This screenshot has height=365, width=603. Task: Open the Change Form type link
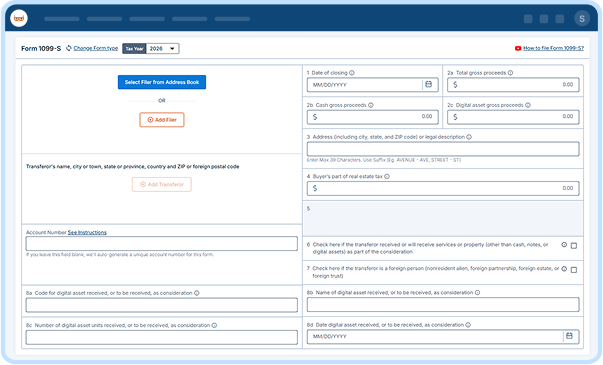(x=96, y=48)
